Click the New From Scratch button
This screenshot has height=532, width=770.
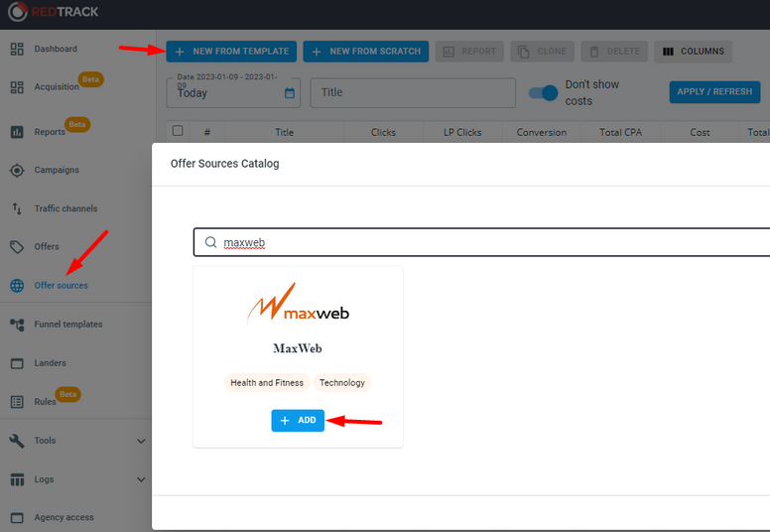(366, 51)
